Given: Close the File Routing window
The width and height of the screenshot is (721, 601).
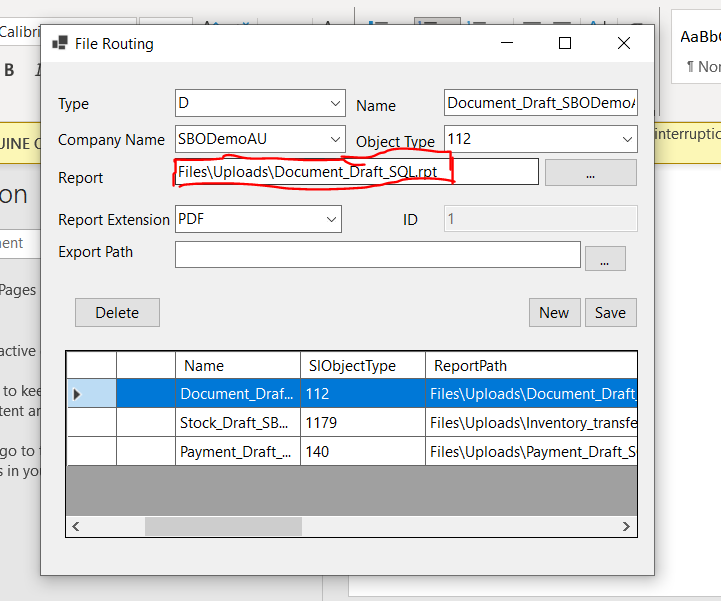Looking at the screenshot, I should point(624,43).
